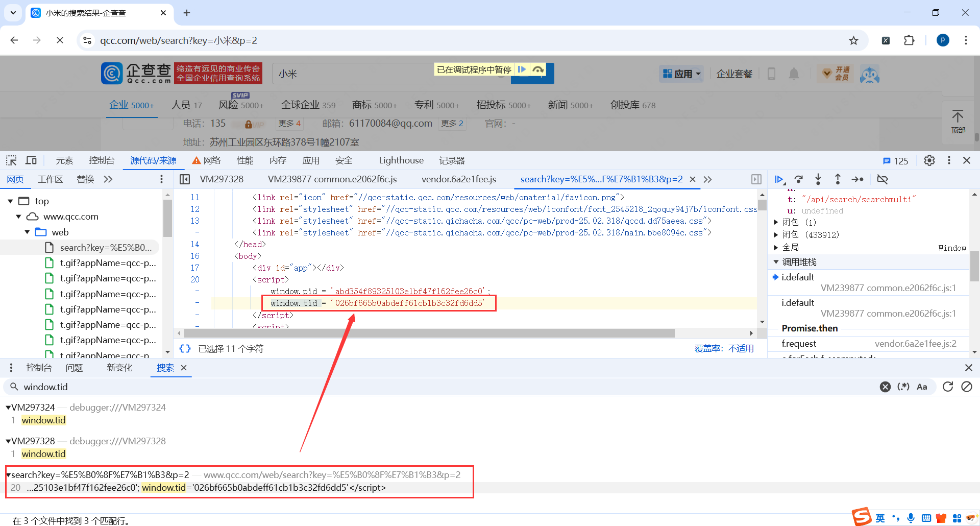
Task: Step over next function call
Action: (799, 179)
